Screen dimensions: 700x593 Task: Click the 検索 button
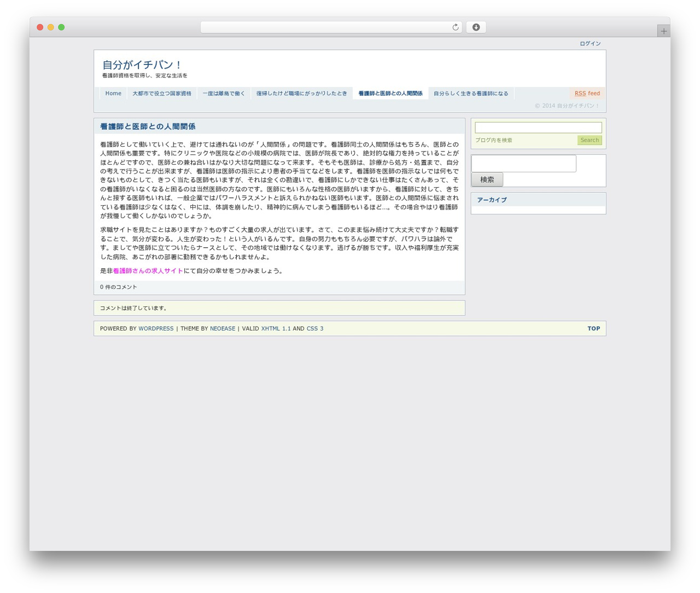coord(487,179)
